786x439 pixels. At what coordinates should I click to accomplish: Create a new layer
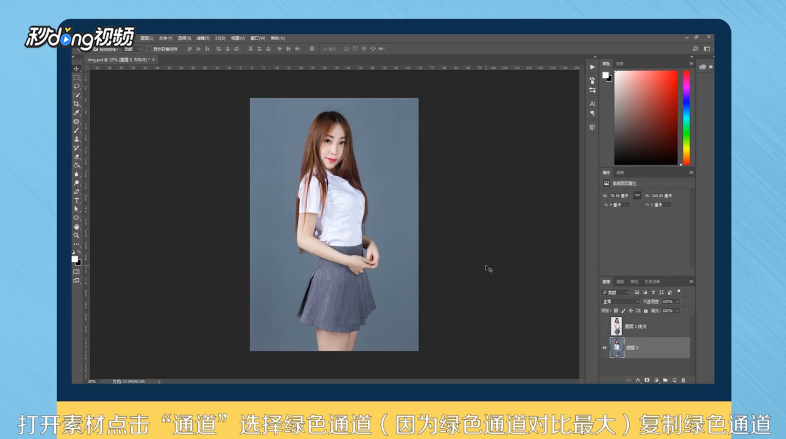point(674,380)
